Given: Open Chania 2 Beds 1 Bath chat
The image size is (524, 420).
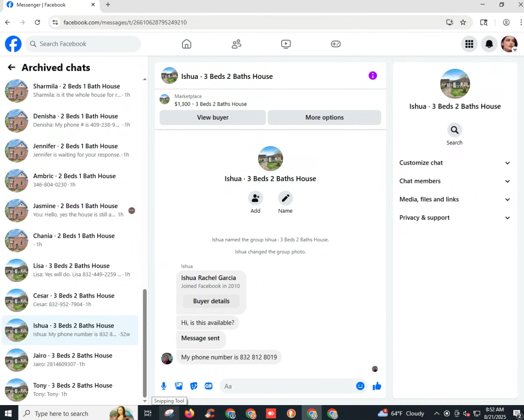Looking at the screenshot, I should click(70, 240).
